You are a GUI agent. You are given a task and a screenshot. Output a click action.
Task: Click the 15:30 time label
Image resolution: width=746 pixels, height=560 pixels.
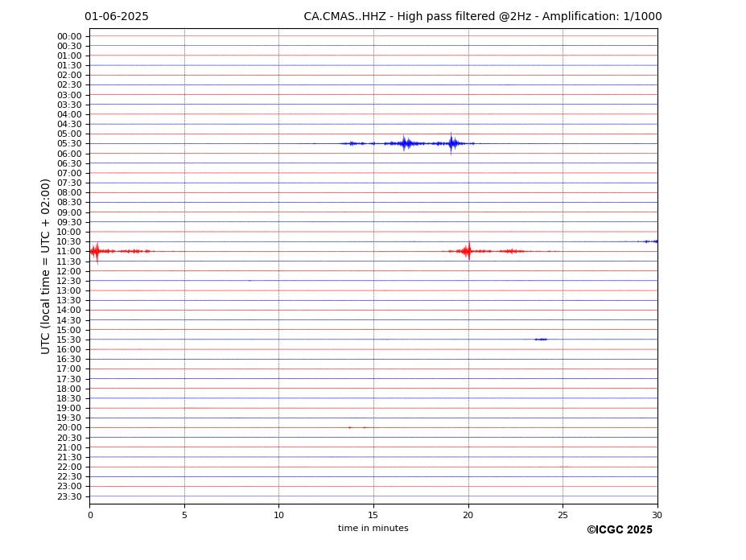coord(69,340)
